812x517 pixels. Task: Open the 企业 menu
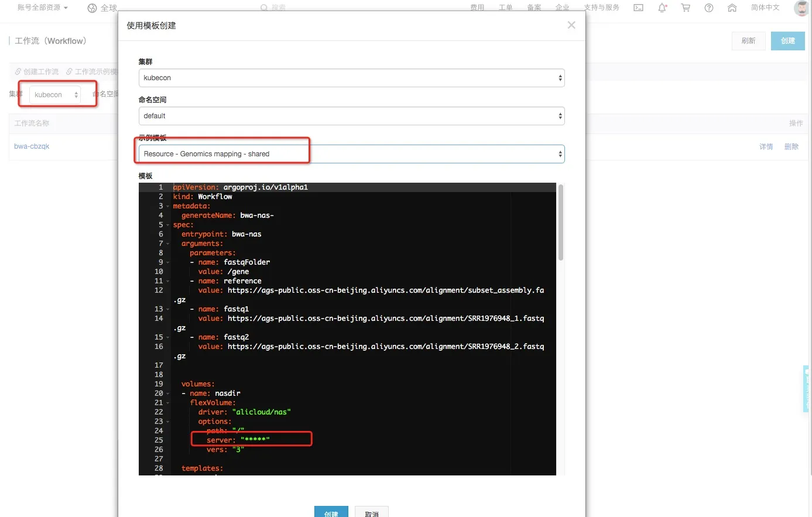(562, 8)
